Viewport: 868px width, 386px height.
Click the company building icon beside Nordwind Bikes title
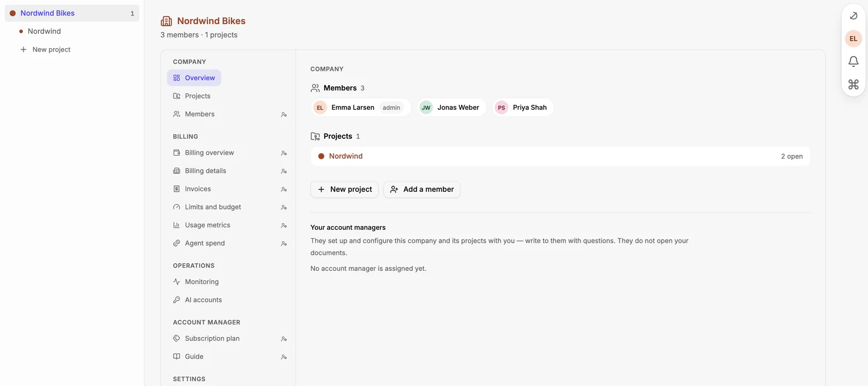(x=166, y=21)
